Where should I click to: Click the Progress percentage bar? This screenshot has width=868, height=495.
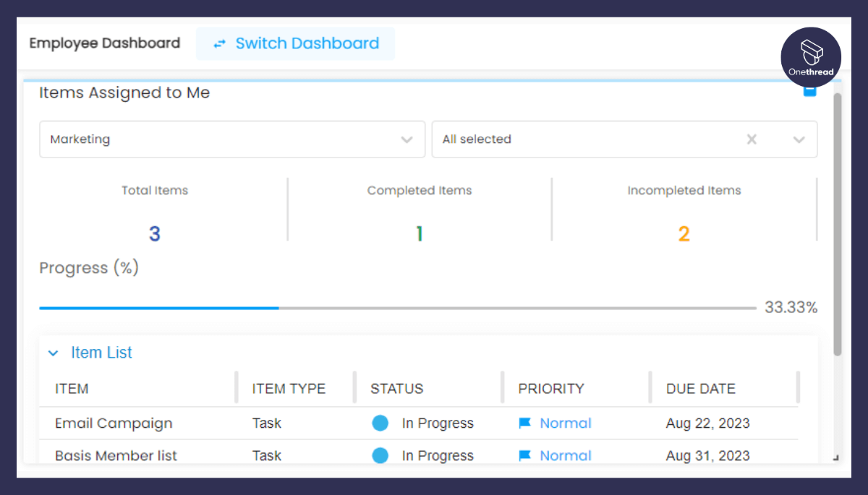pyautogui.click(x=397, y=308)
